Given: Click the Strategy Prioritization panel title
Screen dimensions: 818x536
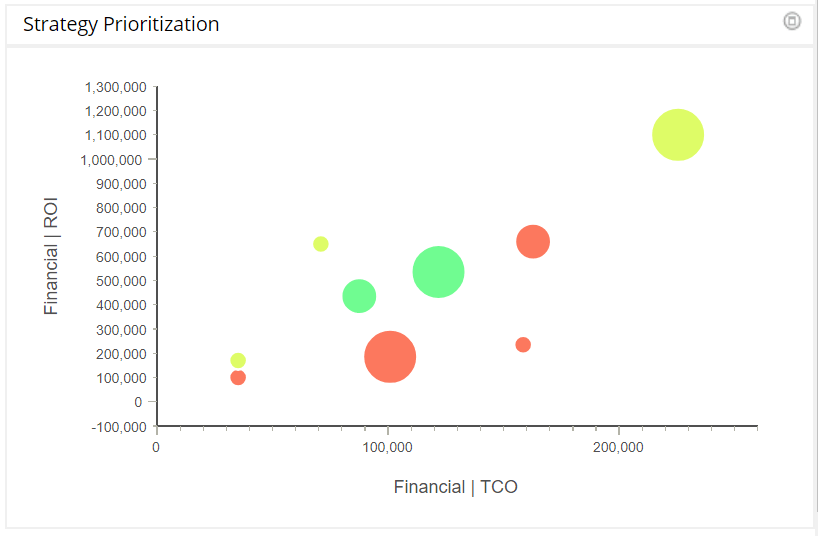Looking at the screenshot, I should pyautogui.click(x=121, y=24).
